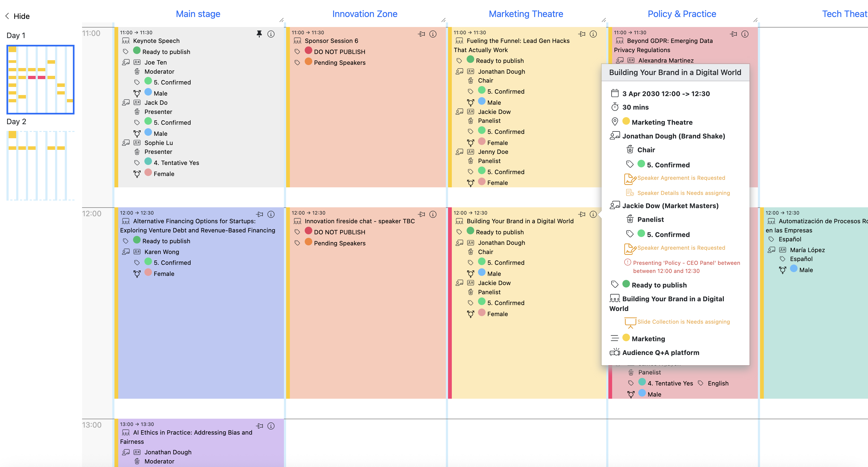Pin the Alternative Financing Options session
The height and width of the screenshot is (467, 868).
pyautogui.click(x=260, y=214)
